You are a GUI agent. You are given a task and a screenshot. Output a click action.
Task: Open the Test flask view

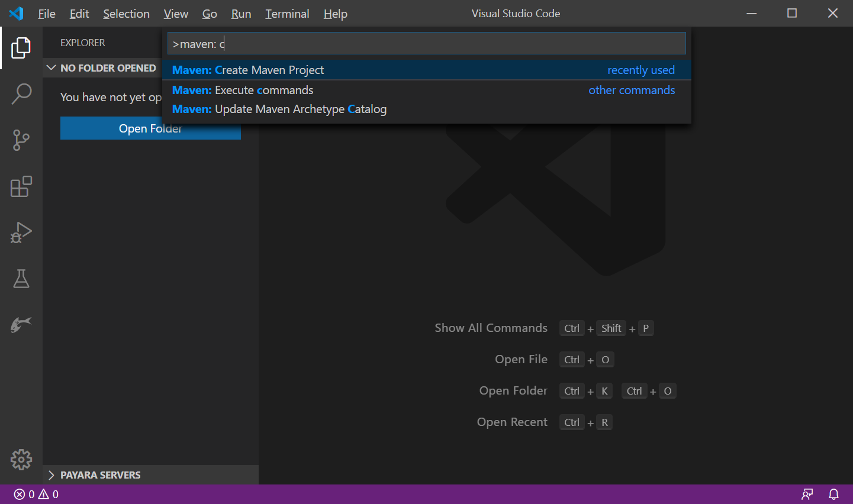(21, 279)
